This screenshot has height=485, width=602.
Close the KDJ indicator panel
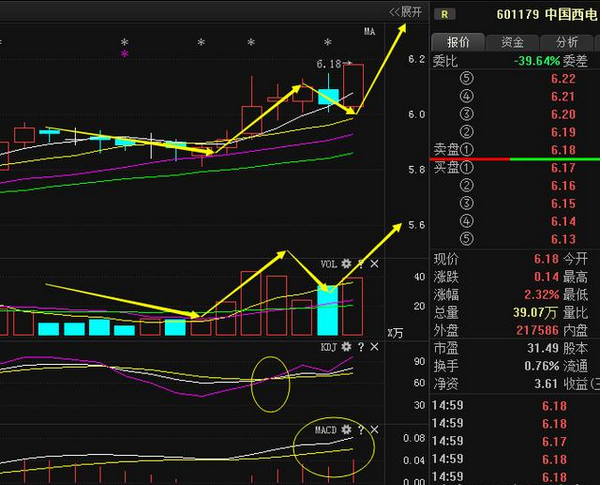tap(374, 347)
